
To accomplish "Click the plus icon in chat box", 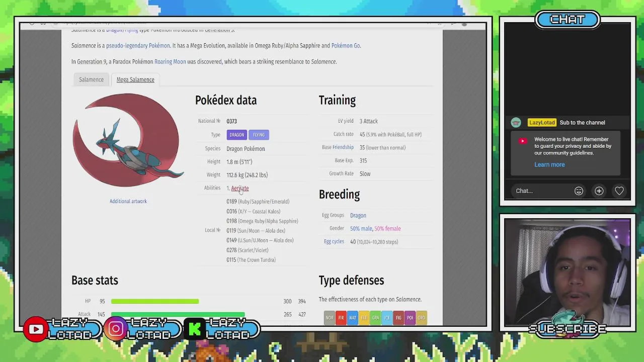I will click(x=599, y=191).
